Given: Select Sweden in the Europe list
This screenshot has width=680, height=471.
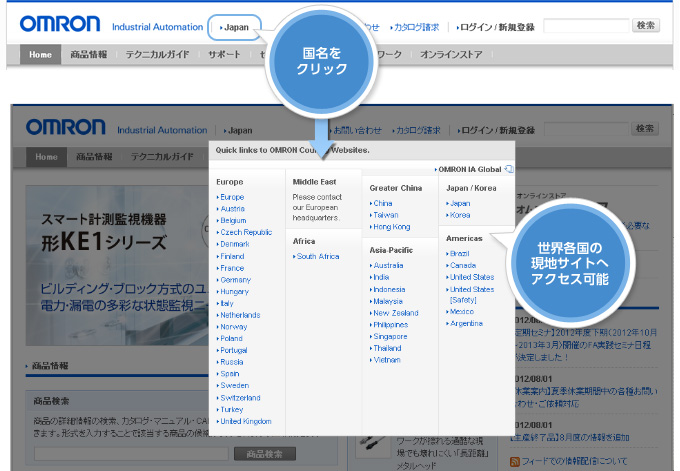Looking at the screenshot, I should click(x=233, y=385).
